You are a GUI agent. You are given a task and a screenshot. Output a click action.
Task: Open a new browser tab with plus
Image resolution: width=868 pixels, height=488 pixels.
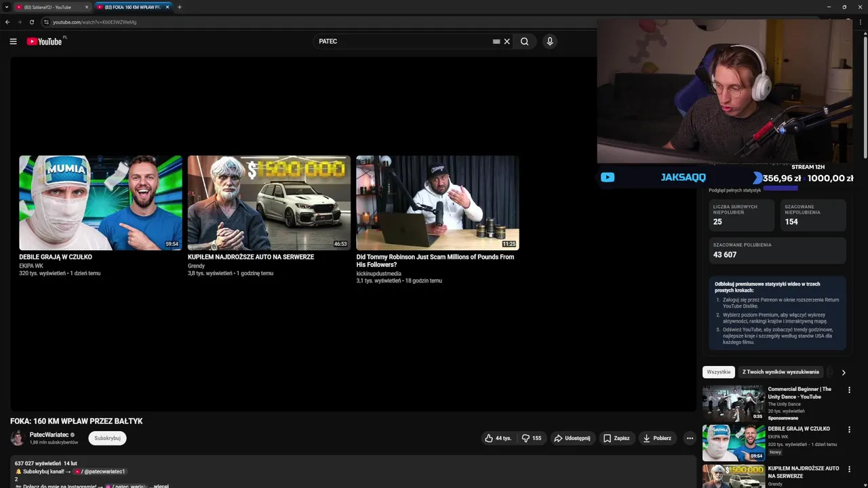pyautogui.click(x=179, y=7)
